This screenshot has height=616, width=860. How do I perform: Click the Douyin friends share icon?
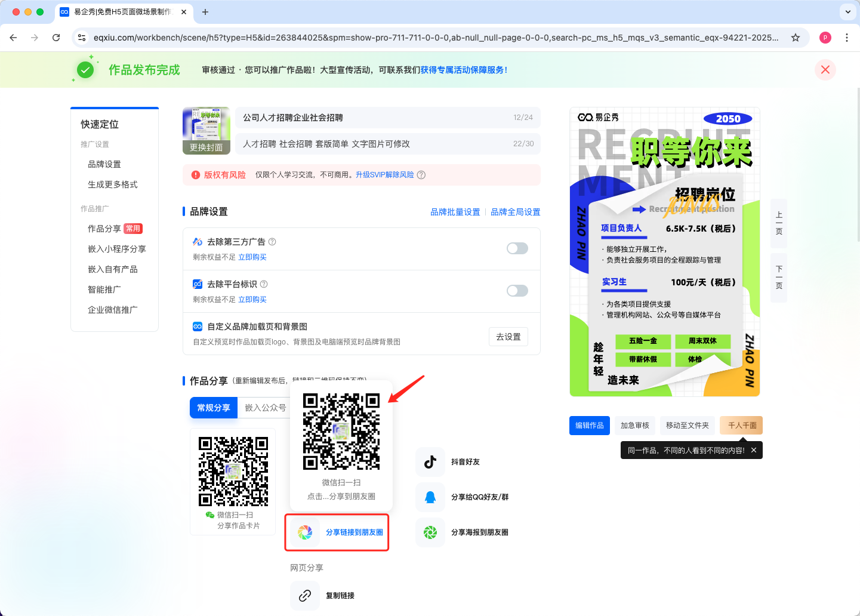pos(430,462)
